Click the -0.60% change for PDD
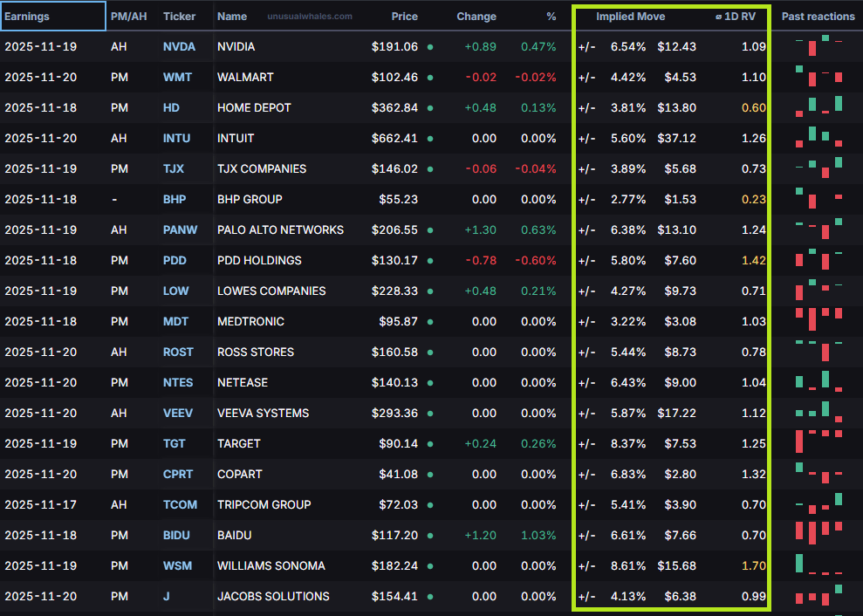This screenshot has width=863, height=616. 536,260
